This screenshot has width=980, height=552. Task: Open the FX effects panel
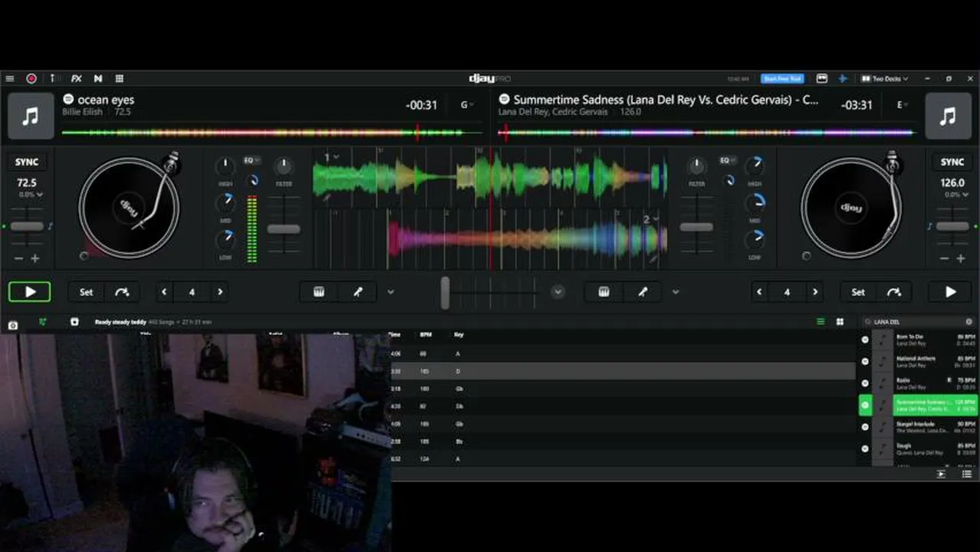point(76,78)
